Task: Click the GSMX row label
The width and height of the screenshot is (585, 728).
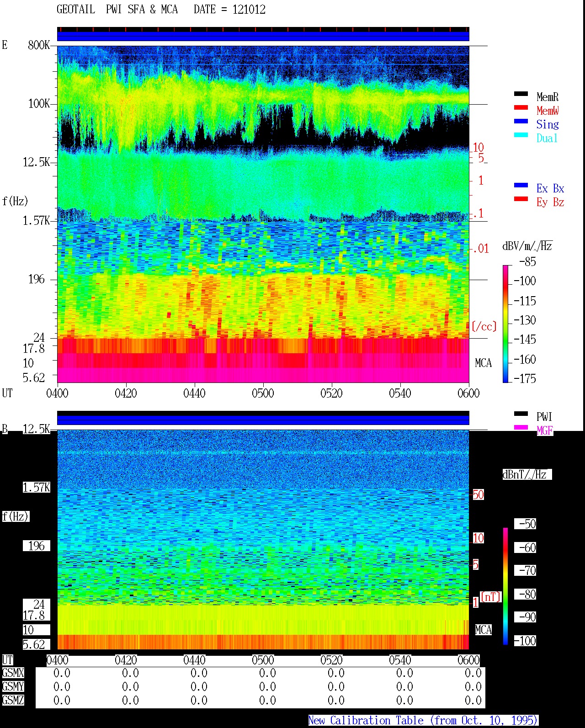Action: pyautogui.click(x=13, y=673)
